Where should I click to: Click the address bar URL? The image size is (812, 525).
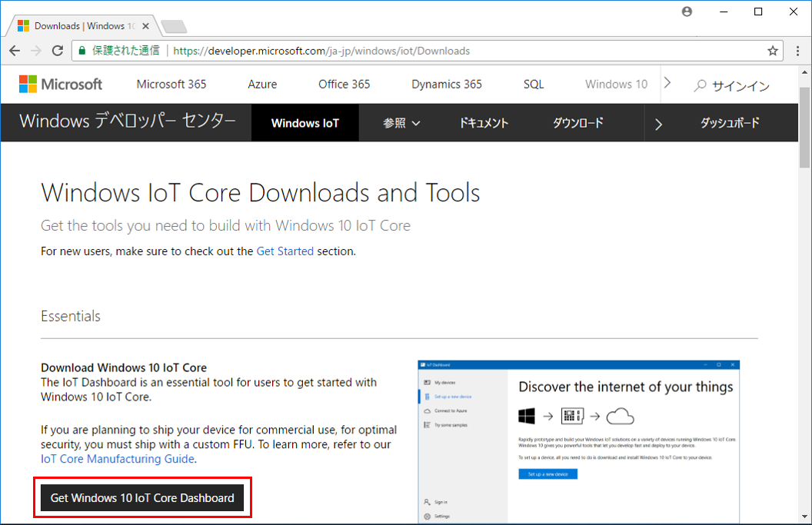(x=321, y=51)
